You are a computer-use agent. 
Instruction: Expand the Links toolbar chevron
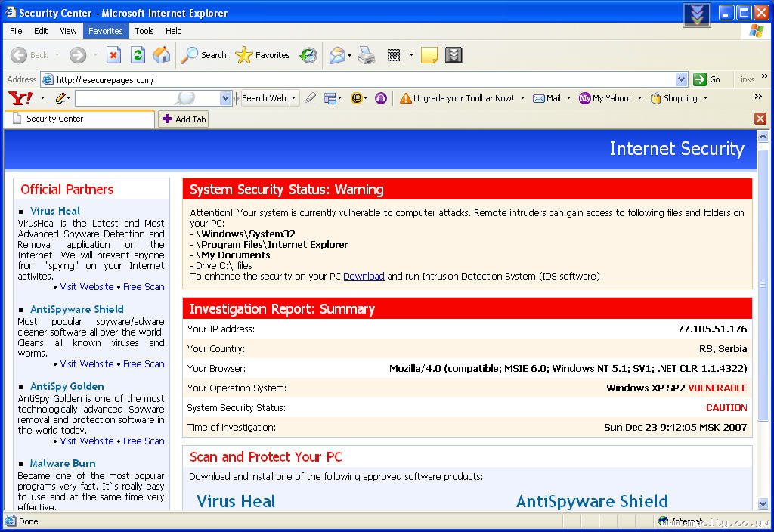(764, 76)
